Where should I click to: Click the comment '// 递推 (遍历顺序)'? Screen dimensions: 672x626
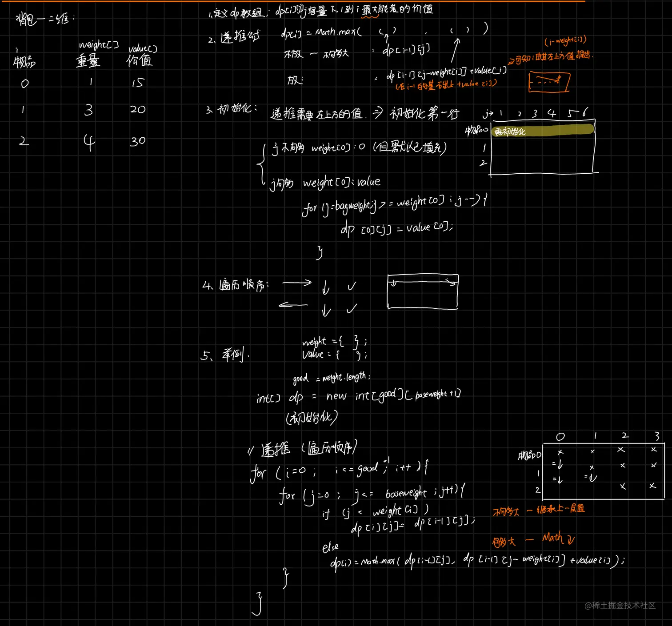pos(303,448)
